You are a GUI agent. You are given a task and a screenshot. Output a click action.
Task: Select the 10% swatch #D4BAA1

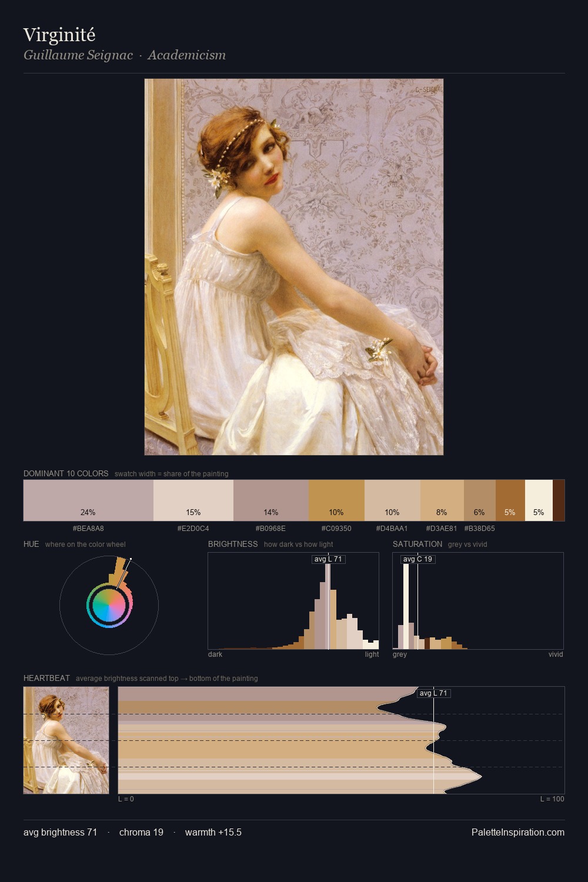pos(392,500)
